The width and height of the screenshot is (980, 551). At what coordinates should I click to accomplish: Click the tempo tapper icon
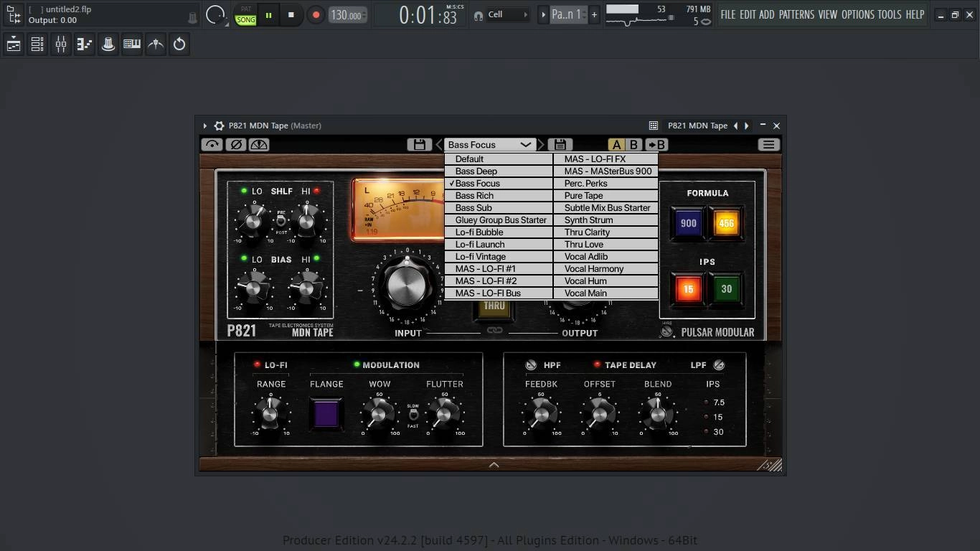(x=156, y=44)
